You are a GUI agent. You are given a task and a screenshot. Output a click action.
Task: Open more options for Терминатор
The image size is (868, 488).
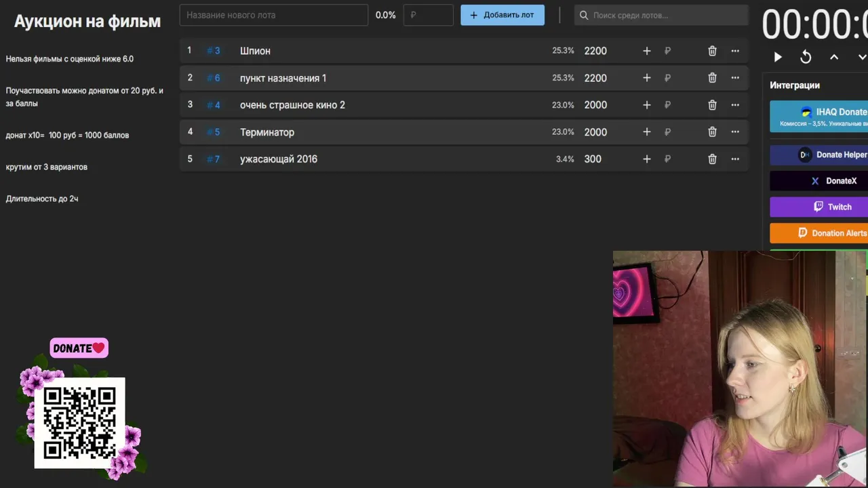(x=735, y=132)
